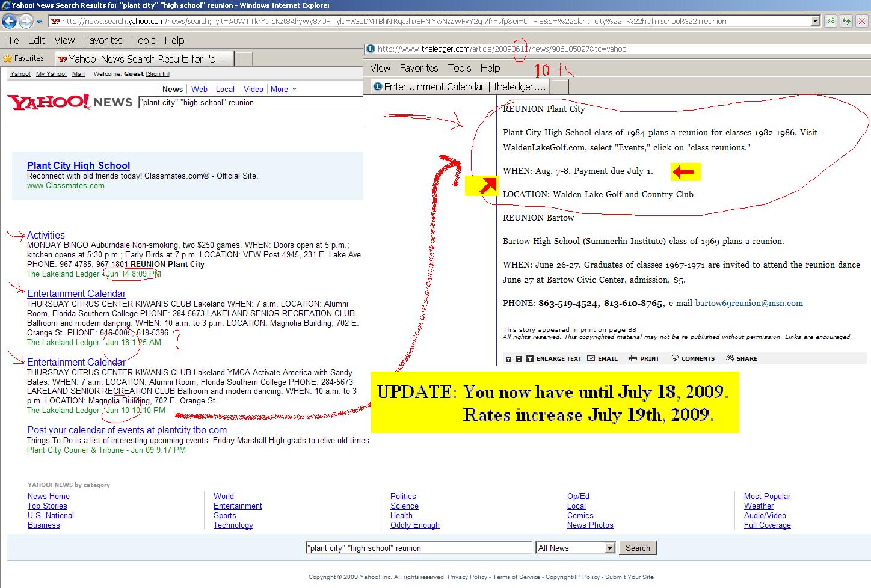Refresh the page with green arrows icon
Screen dimensions: 871x588
(846, 21)
